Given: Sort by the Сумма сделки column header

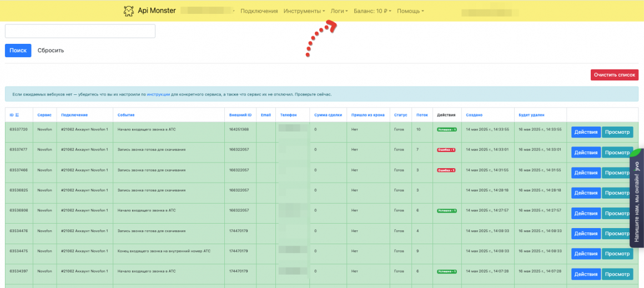Looking at the screenshot, I should [328, 115].
